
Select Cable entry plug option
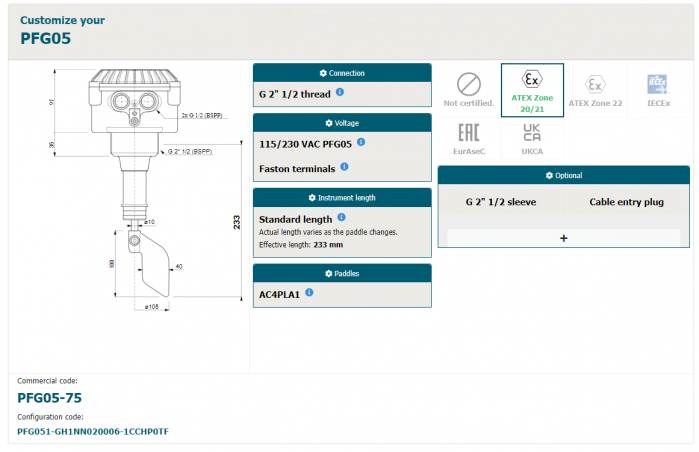click(626, 202)
